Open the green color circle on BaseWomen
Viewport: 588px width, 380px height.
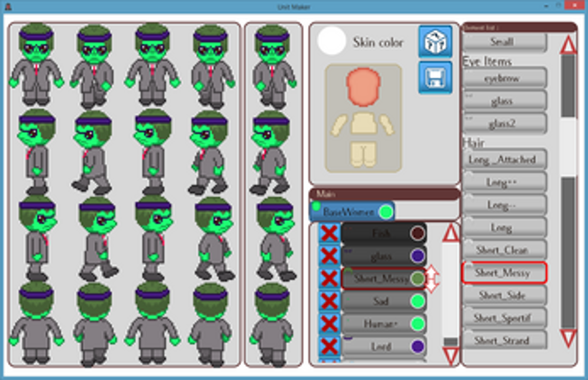pos(386,212)
